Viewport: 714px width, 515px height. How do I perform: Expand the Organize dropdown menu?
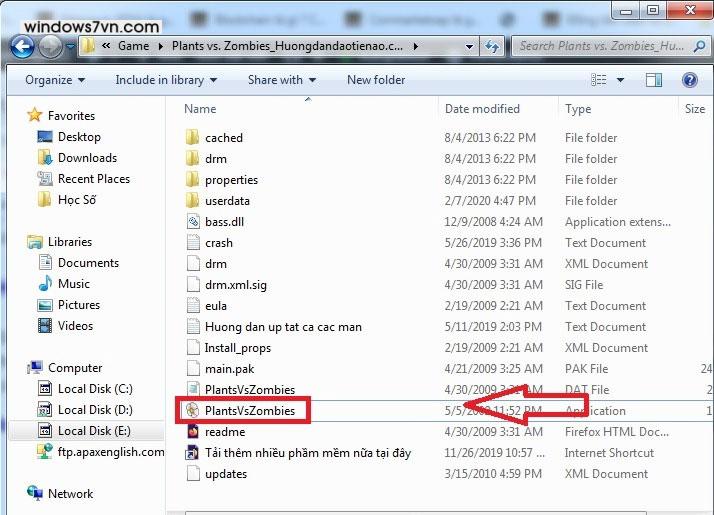(55, 80)
